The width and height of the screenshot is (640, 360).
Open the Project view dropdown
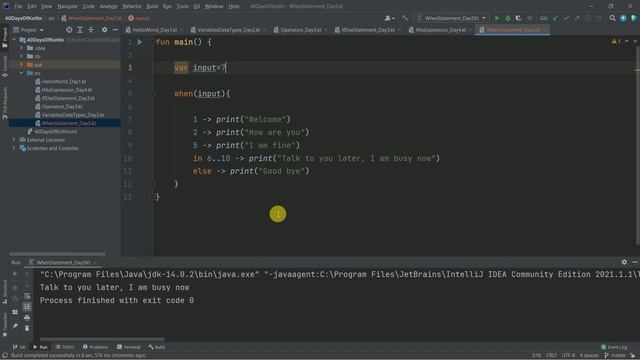point(28,30)
